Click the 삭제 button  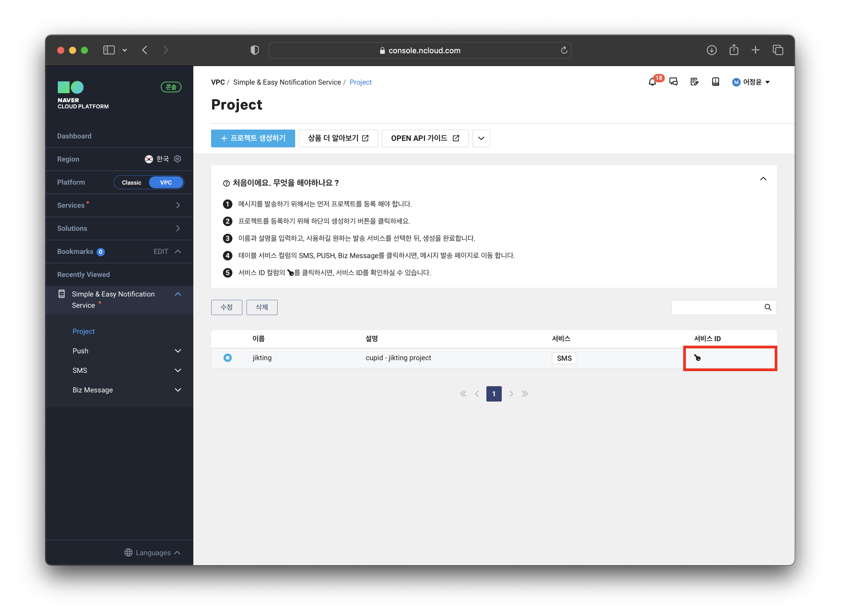click(x=262, y=308)
